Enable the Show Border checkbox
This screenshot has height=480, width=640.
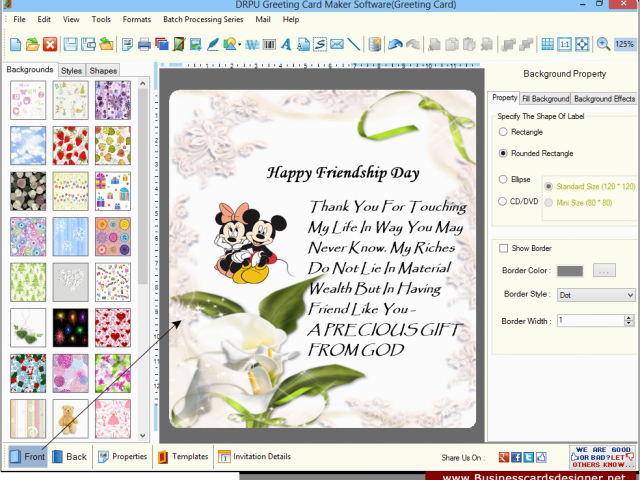click(x=503, y=248)
